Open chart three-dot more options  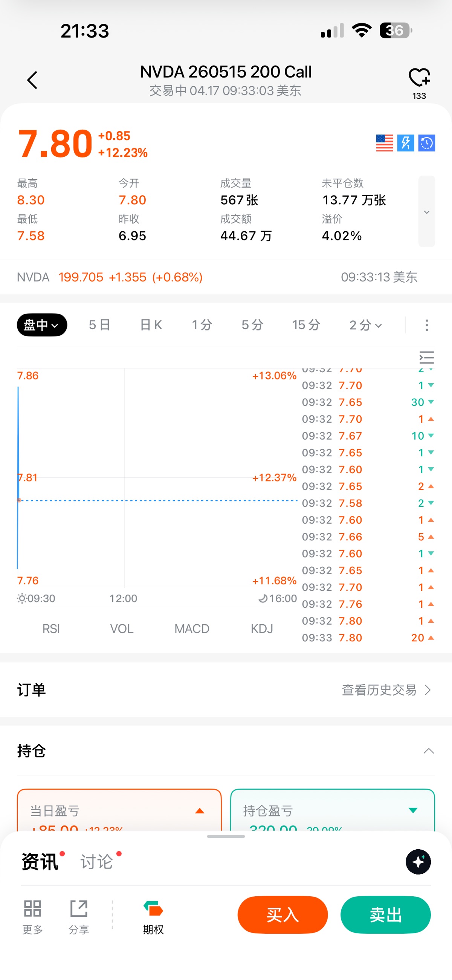(426, 325)
